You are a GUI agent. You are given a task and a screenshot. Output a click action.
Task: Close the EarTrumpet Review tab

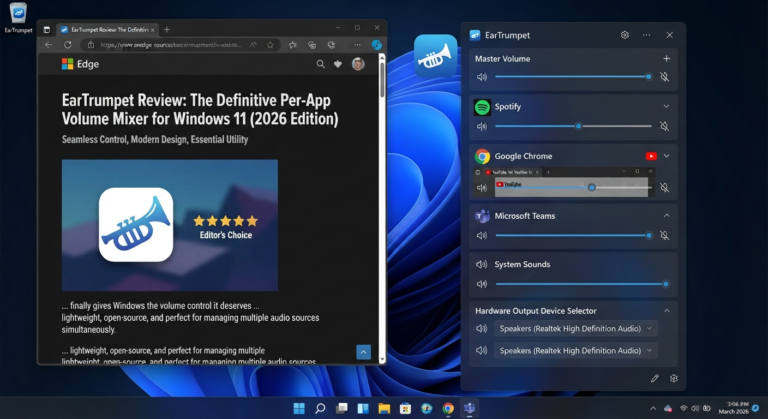pyautogui.click(x=152, y=30)
